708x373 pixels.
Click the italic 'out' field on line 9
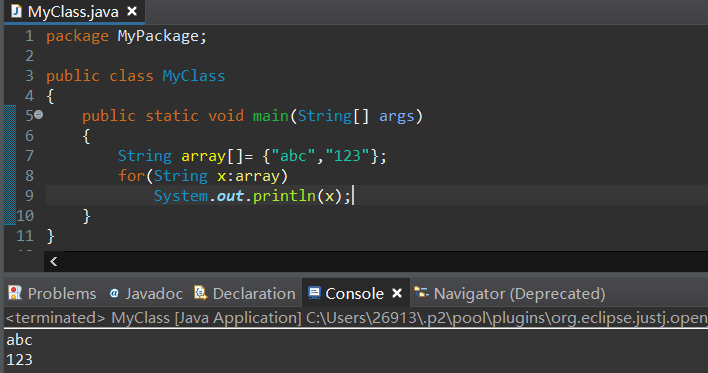coord(230,196)
